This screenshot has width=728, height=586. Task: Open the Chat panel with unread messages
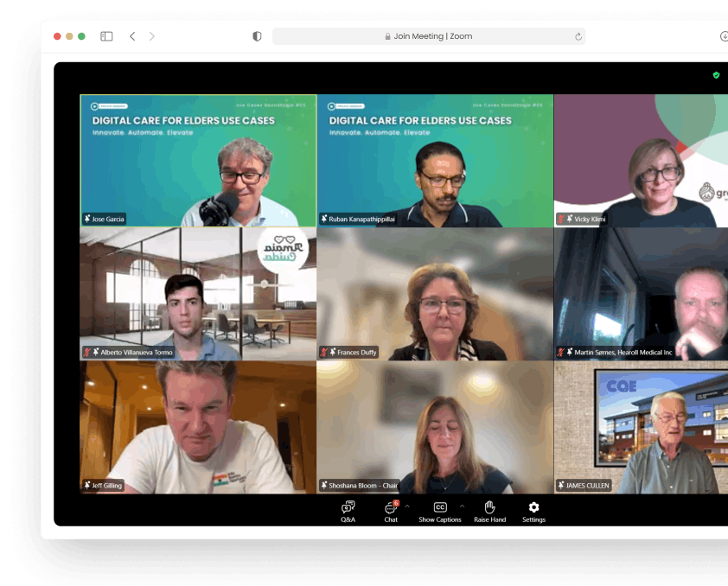(391, 510)
